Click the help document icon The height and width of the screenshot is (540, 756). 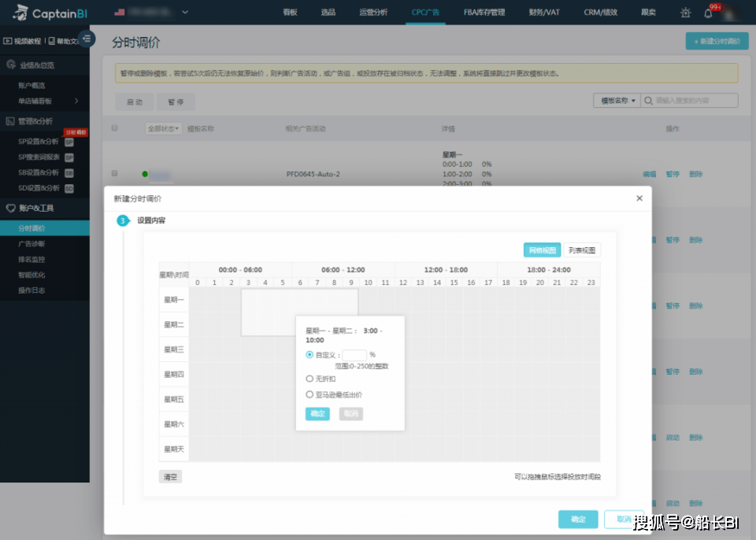pyautogui.click(x=52, y=41)
